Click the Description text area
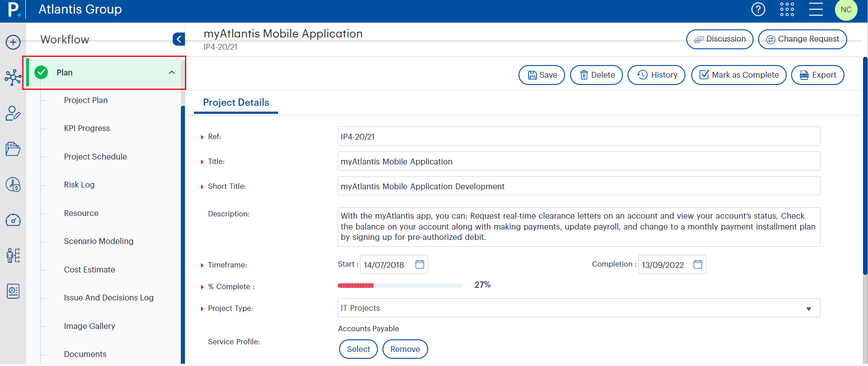The height and width of the screenshot is (366, 868). pos(579,227)
